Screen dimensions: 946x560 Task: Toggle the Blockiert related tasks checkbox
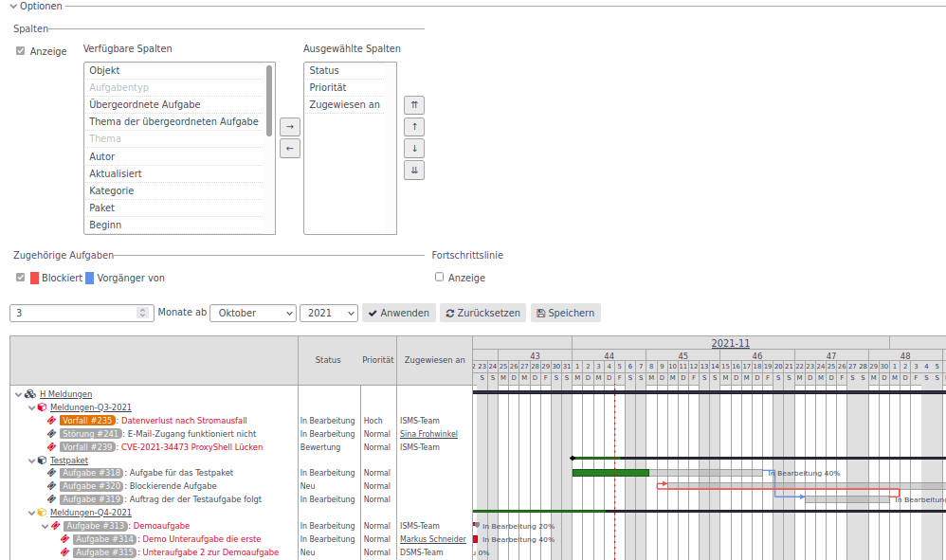(21, 278)
